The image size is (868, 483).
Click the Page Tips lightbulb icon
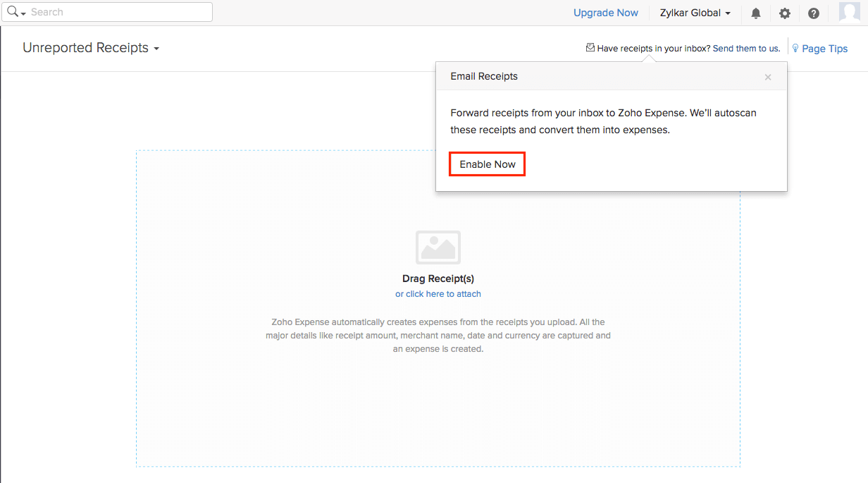(795, 48)
